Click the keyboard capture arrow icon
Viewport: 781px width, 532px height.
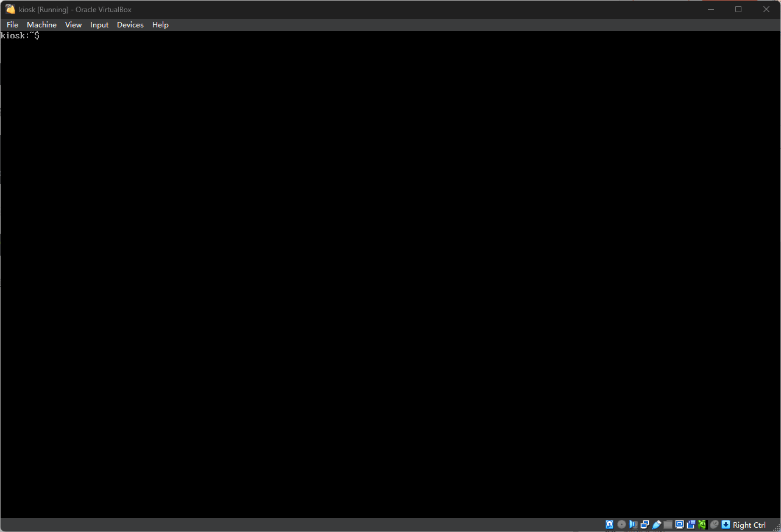tap(726, 525)
